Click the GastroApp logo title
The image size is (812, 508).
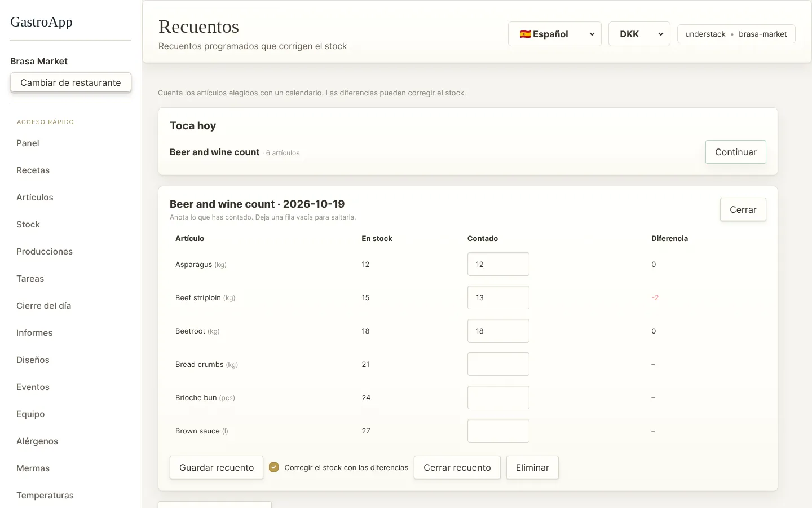coord(41,22)
